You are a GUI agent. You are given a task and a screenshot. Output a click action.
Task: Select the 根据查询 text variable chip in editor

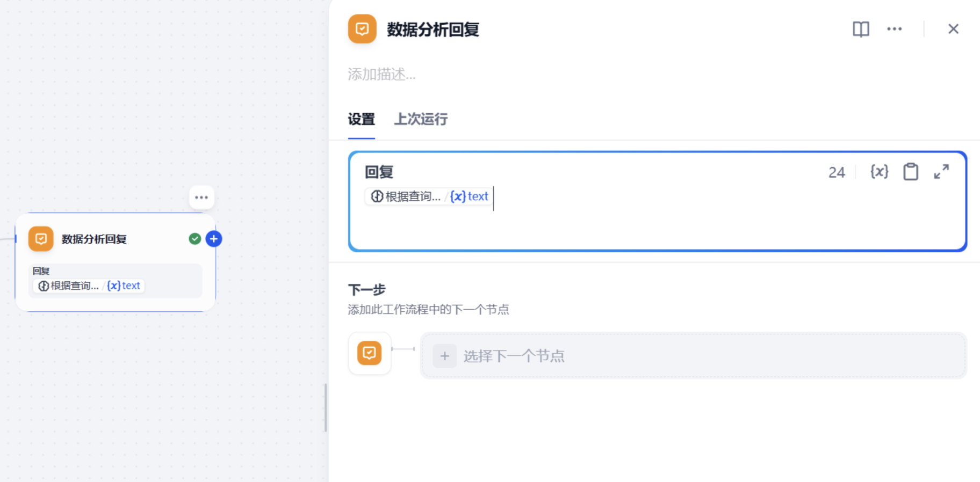pos(428,196)
